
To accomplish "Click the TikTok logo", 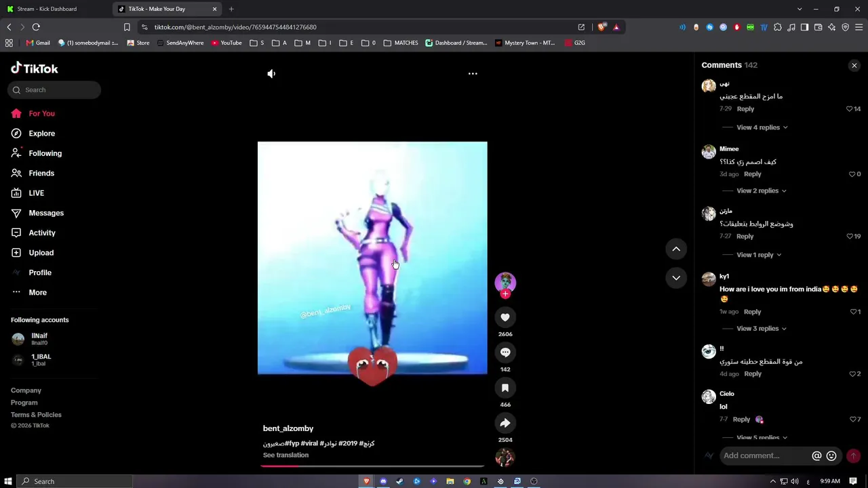I will coord(35,68).
